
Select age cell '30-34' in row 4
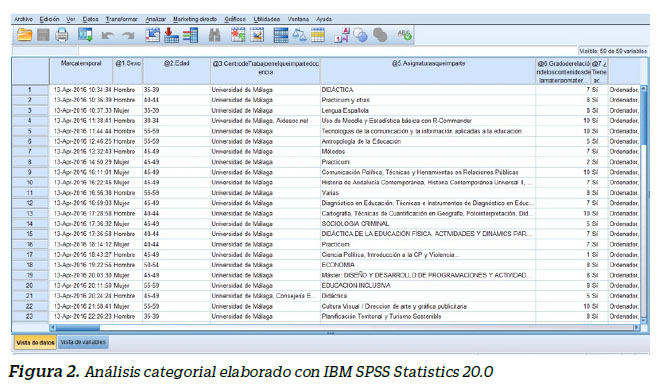[x=177, y=120]
